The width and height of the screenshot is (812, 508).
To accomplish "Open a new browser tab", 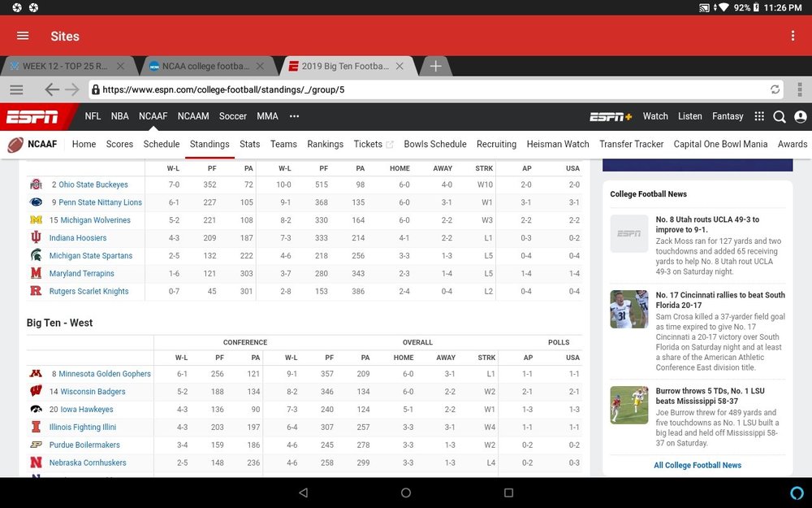I will (x=435, y=66).
